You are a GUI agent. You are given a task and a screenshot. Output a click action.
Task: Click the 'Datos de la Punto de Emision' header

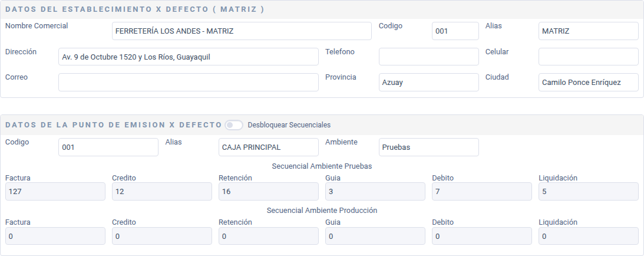tap(113, 125)
